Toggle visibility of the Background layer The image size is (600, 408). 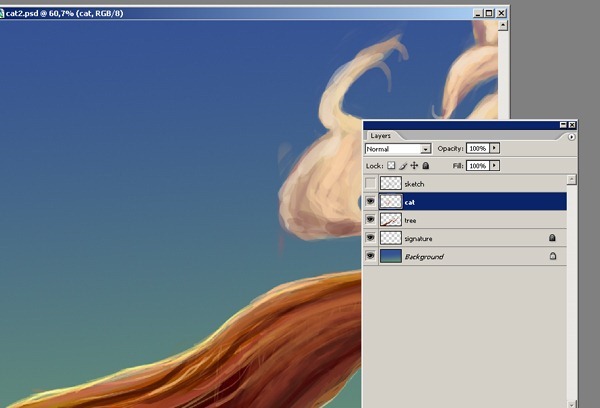pyautogui.click(x=371, y=257)
